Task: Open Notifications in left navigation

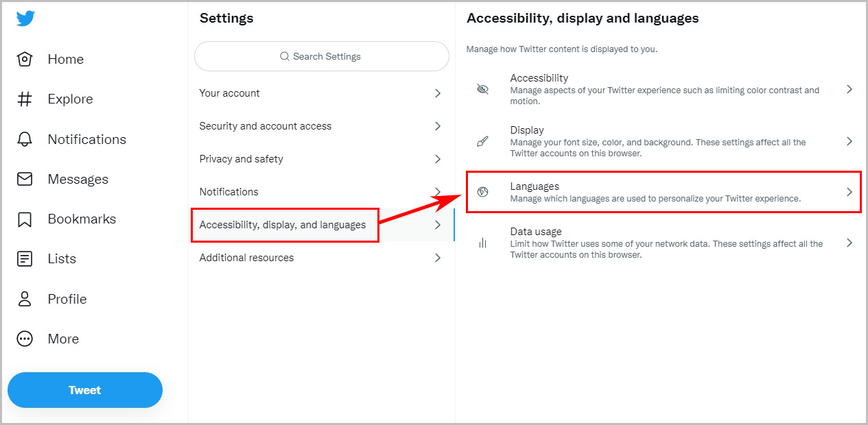Action: [87, 139]
